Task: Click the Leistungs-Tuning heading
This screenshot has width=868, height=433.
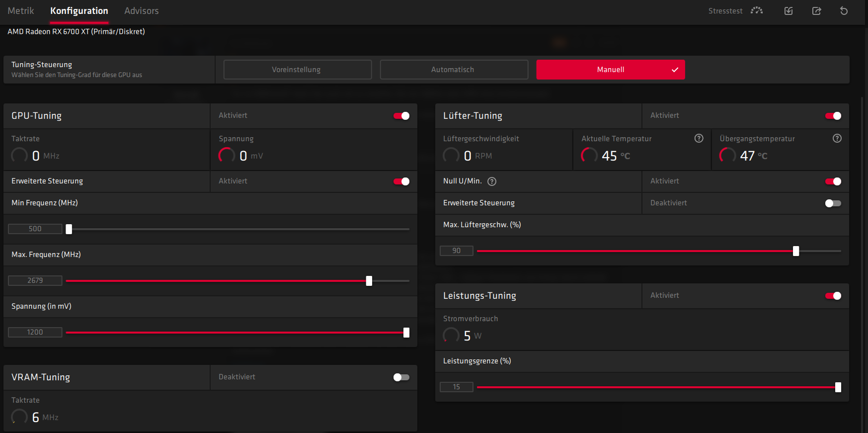Action: click(479, 296)
